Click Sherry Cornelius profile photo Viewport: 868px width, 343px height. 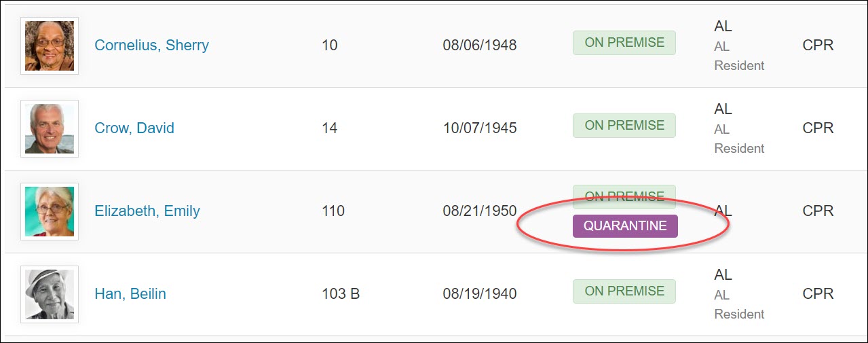50,46
